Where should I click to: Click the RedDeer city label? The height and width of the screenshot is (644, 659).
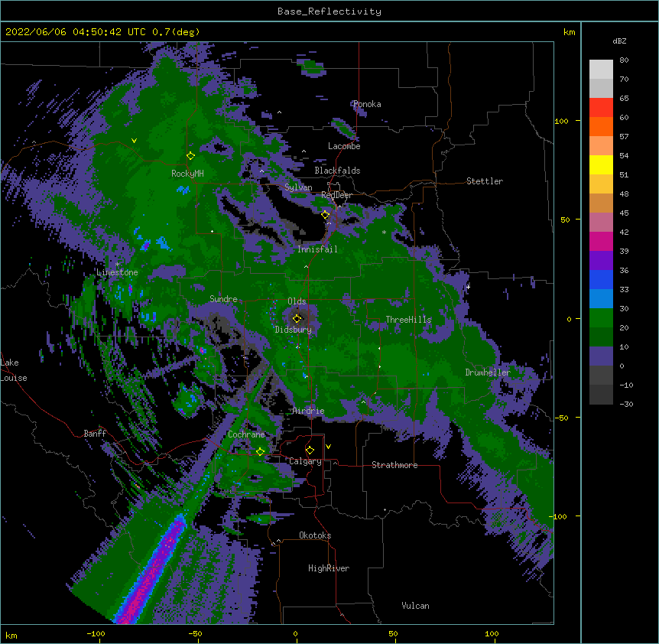[x=336, y=195]
